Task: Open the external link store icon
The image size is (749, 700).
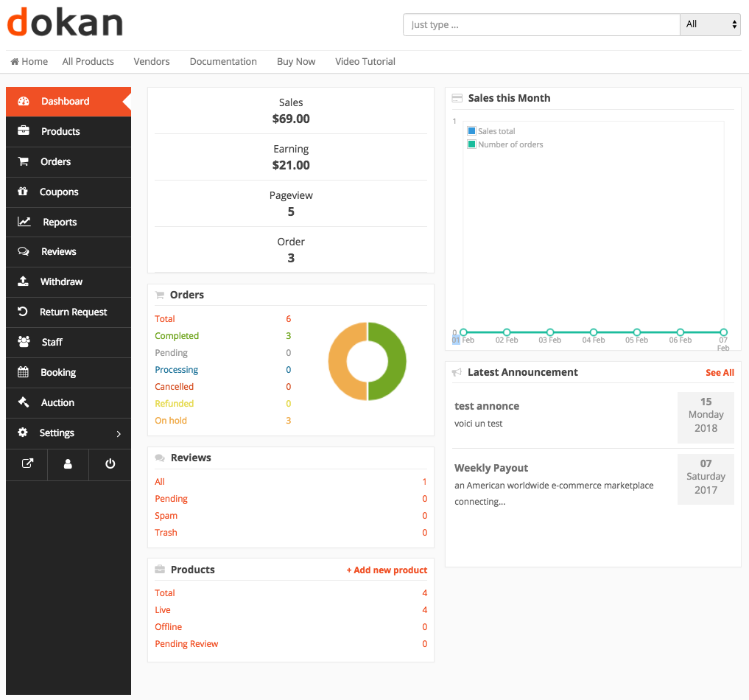Action: (x=27, y=464)
